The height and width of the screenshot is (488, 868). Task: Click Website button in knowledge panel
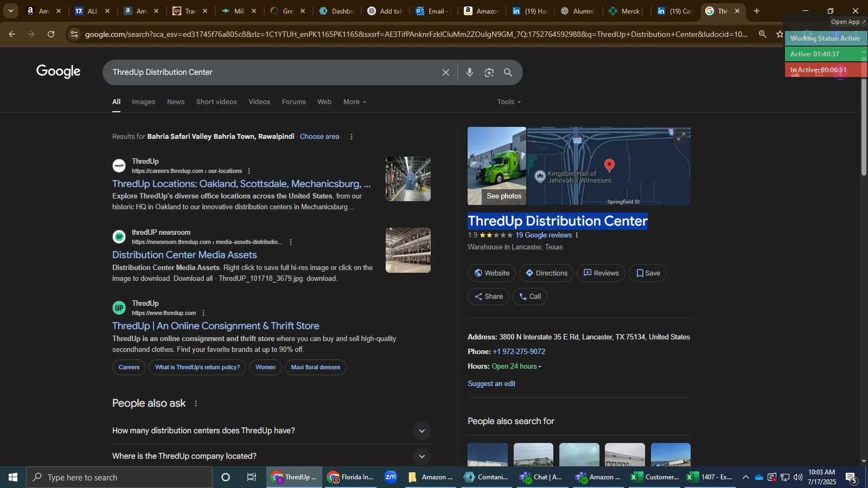click(492, 273)
